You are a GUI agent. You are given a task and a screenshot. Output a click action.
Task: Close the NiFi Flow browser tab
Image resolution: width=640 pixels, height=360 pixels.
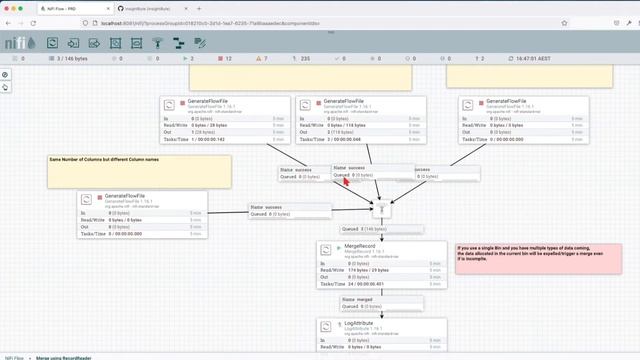tap(109, 9)
